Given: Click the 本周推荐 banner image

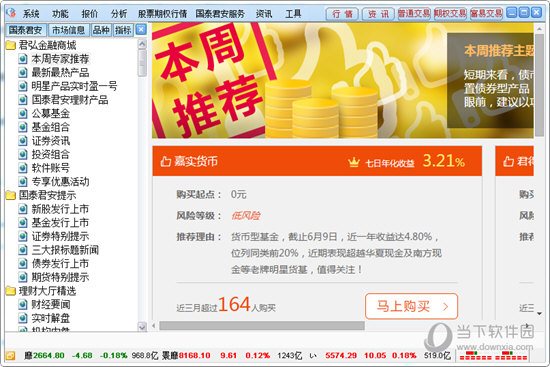Looking at the screenshot, I should coord(343,80).
